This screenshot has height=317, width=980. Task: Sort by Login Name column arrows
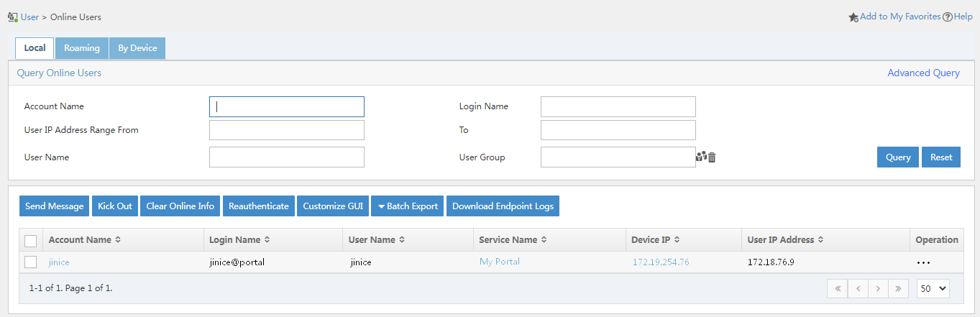tap(267, 240)
